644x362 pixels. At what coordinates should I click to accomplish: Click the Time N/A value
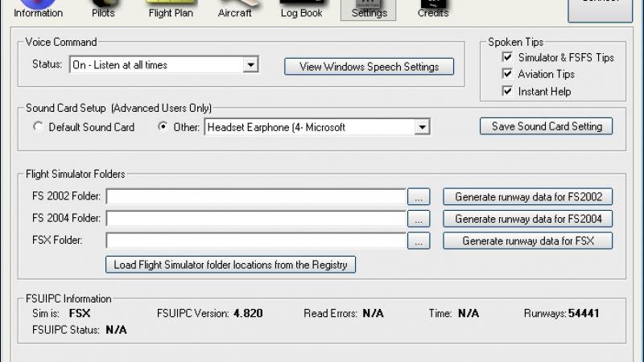tap(469, 314)
